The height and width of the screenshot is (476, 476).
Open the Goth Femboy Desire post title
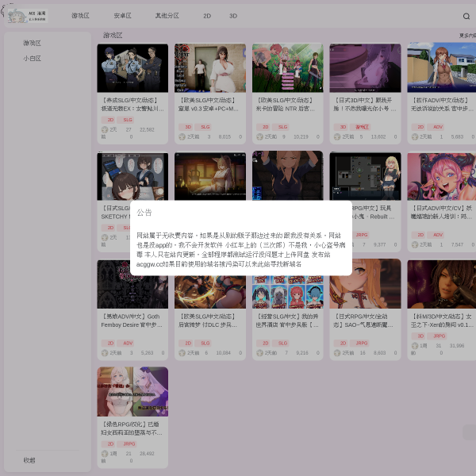132,321
